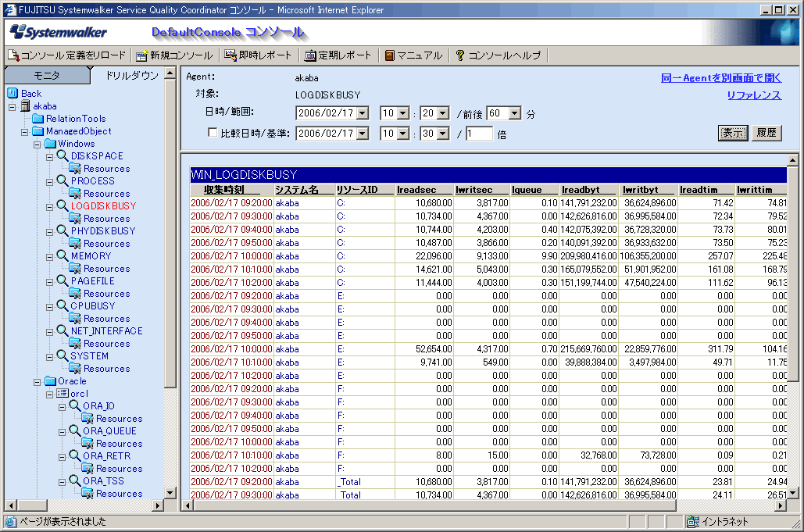Viewport: 804px width, 532px height.
Task: Click the マニュアル book icon
Action: pyautogui.click(x=390, y=55)
